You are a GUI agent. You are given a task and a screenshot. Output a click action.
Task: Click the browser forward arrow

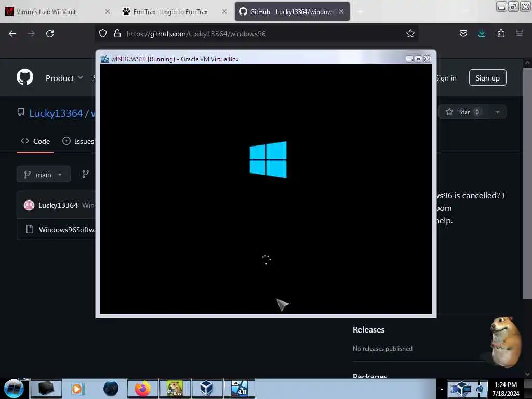click(31, 34)
